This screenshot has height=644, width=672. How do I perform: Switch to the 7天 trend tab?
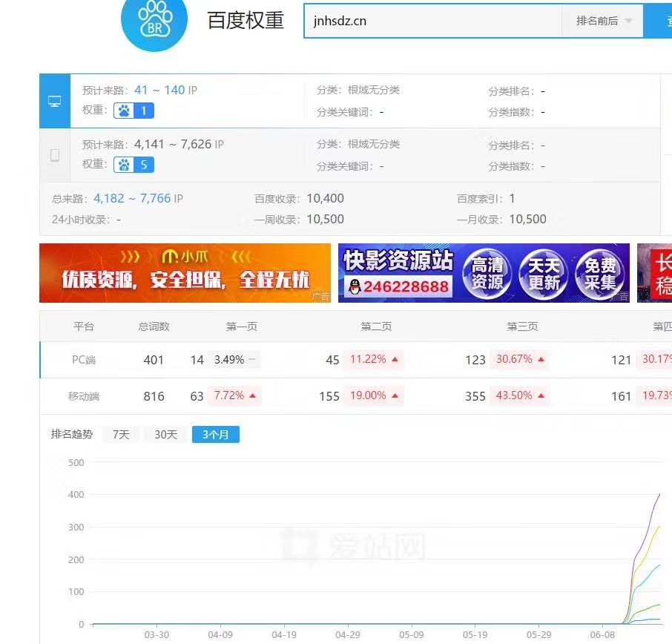pyautogui.click(x=120, y=434)
